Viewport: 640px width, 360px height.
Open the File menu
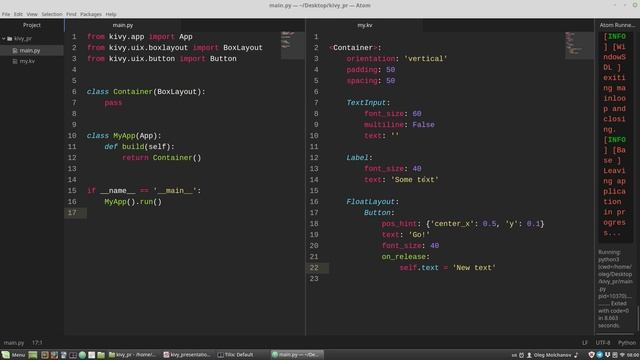pos(6,14)
